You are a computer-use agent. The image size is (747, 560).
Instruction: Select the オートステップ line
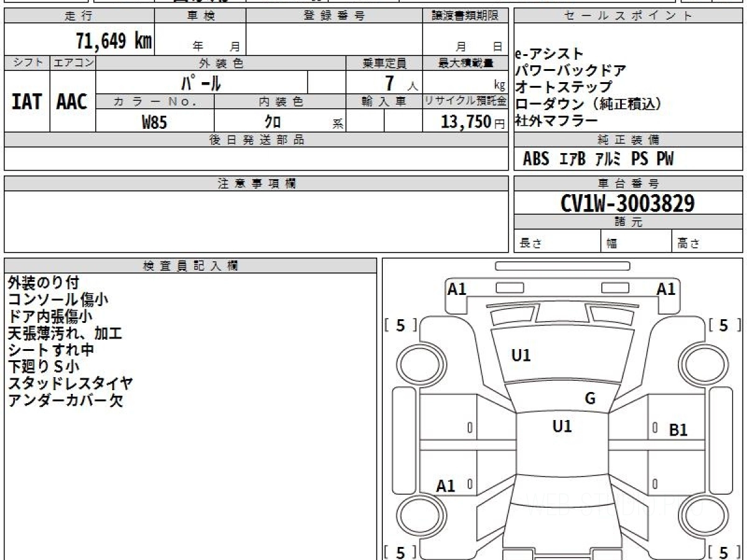pyautogui.click(x=564, y=87)
